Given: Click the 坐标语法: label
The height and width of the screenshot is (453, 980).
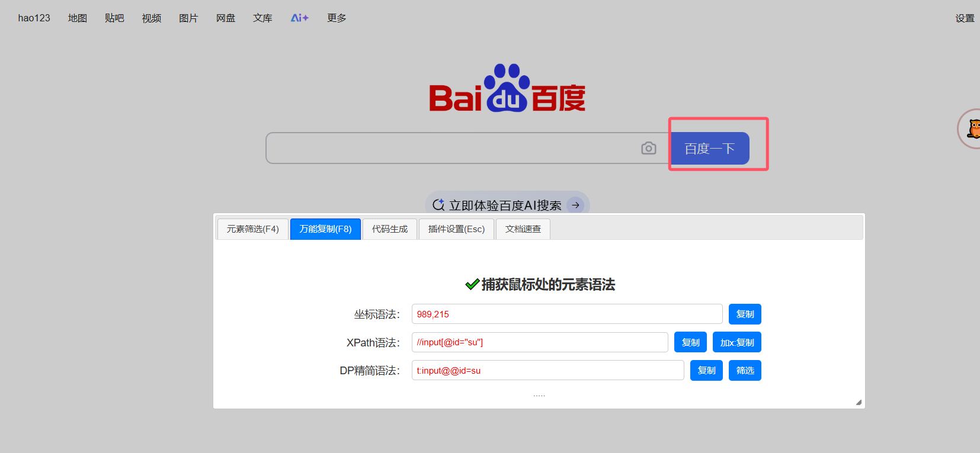Looking at the screenshot, I should click(x=377, y=314).
